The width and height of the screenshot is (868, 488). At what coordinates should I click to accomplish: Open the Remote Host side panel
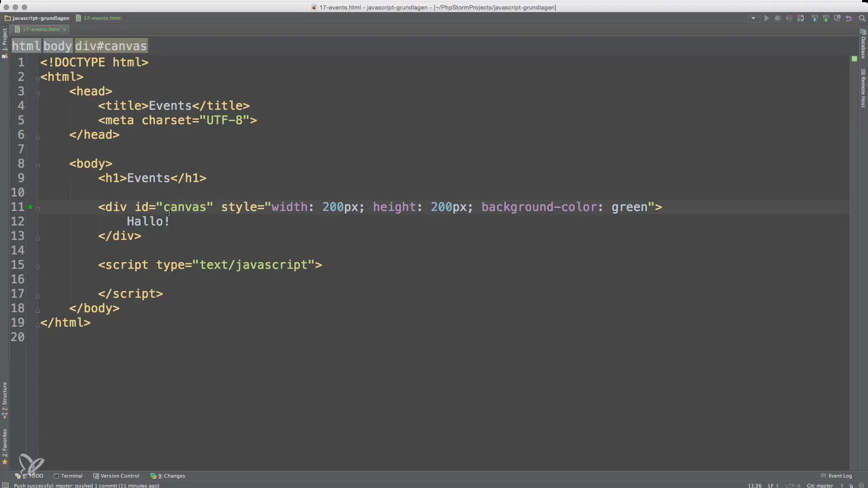click(863, 89)
